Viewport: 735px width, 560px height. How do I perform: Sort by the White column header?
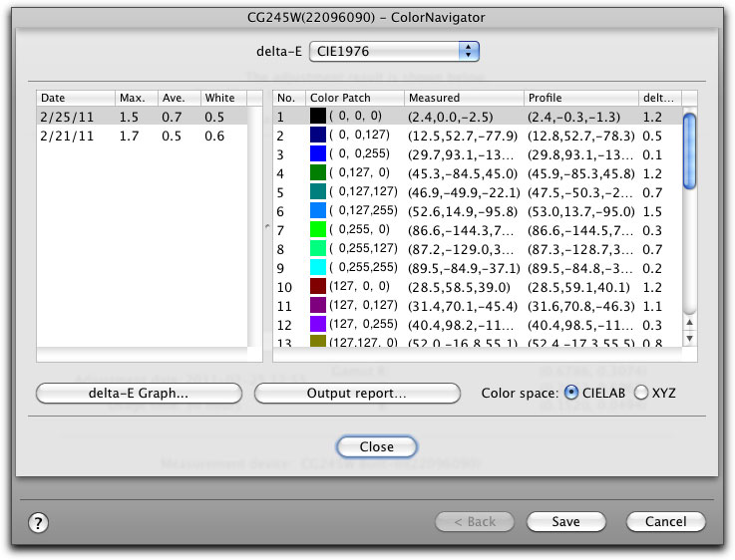point(223,98)
